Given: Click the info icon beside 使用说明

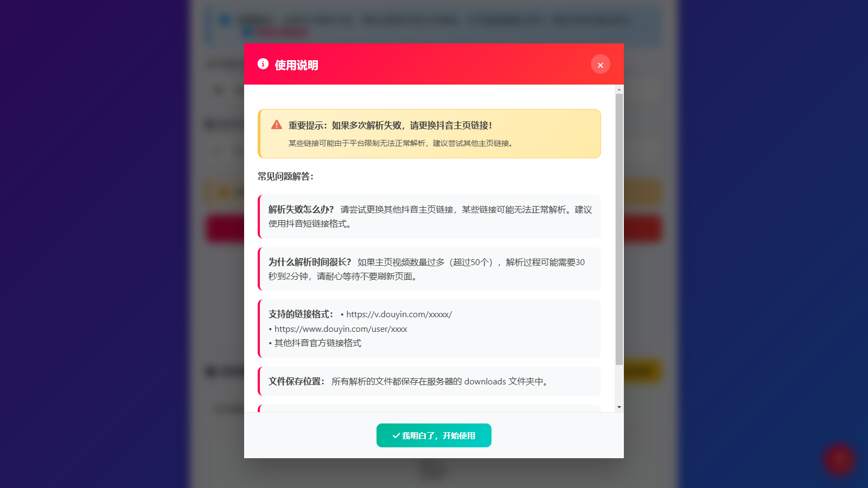Looking at the screenshot, I should point(263,64).
